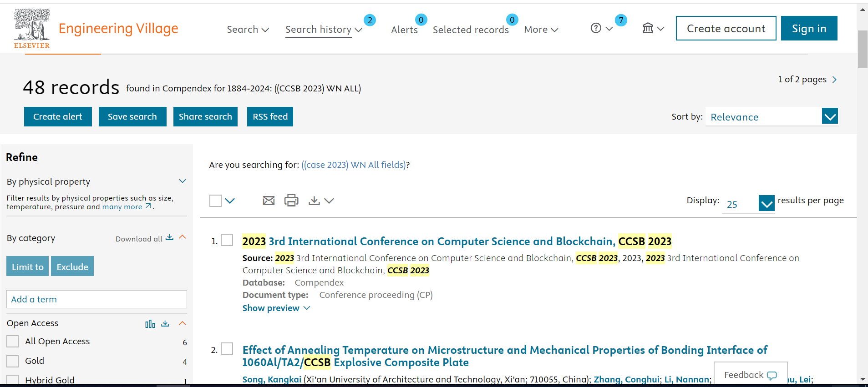The image size is (868, 387).
Task: Open Sort by Relevance dropdown
Action: 772,117
